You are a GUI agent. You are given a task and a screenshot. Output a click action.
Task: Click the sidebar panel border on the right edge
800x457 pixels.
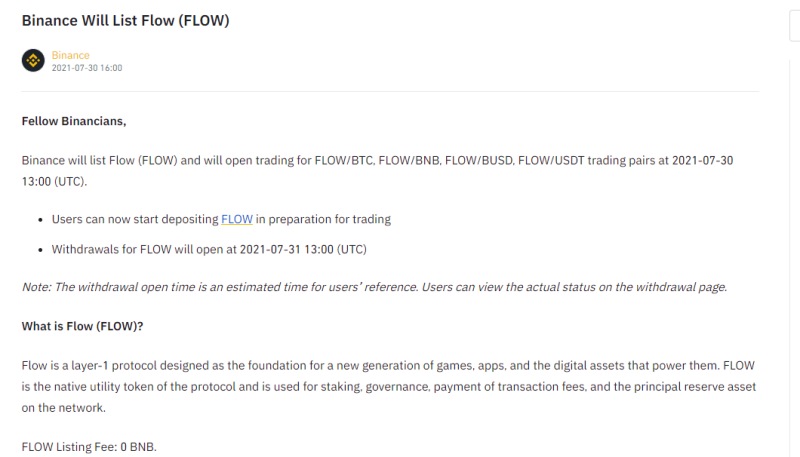tap(791, 255)
